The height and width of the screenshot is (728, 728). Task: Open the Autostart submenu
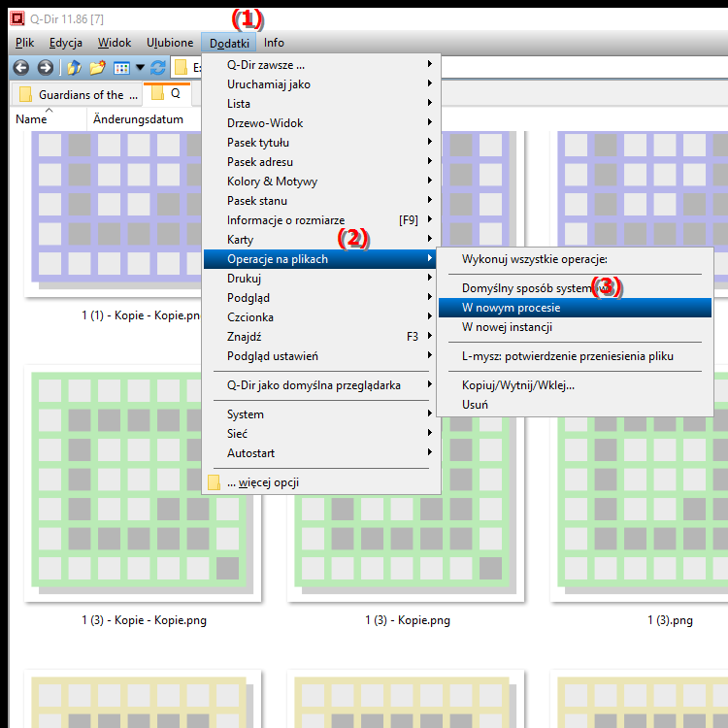321,453
